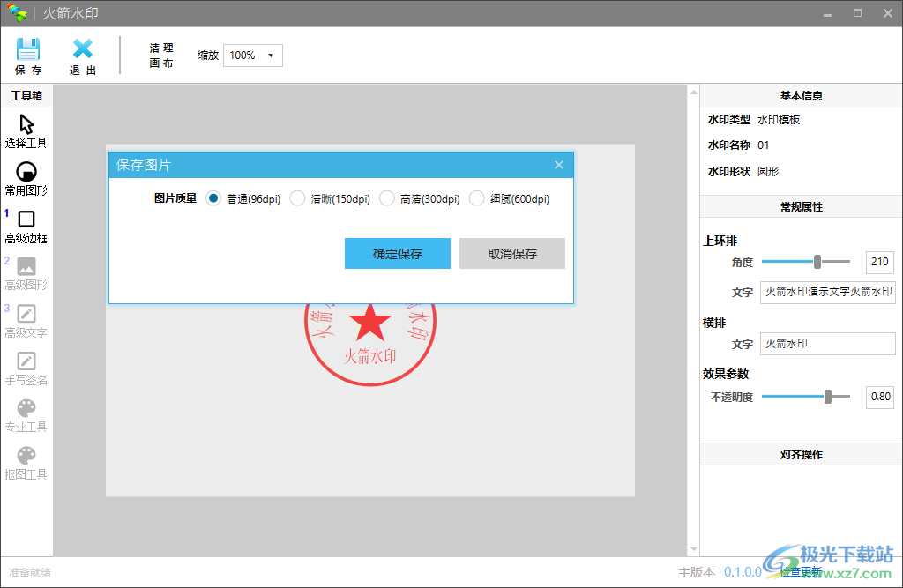
Task: Open the Professional Tools palette icon
Action: pos(26,408)
